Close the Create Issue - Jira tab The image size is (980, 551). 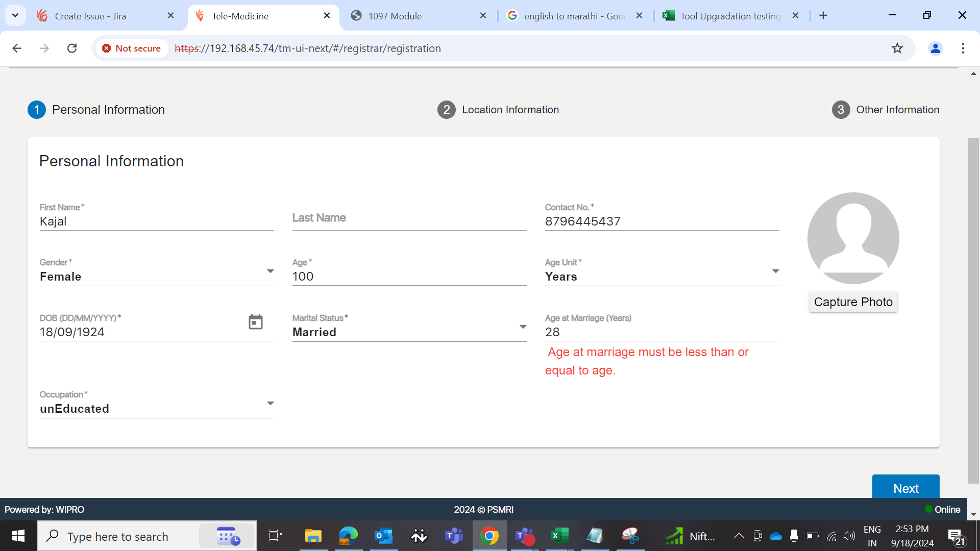pos(170,15)
